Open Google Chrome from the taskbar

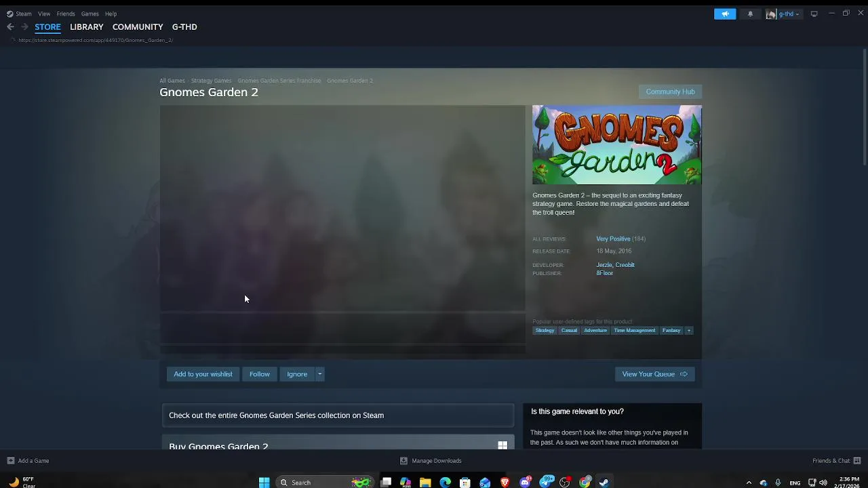click(585, 483)
